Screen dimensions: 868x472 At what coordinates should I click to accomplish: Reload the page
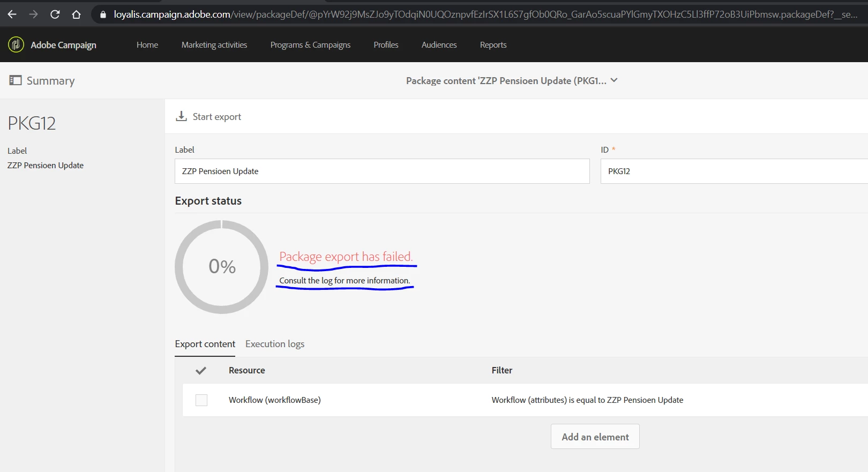coord(55,14)
